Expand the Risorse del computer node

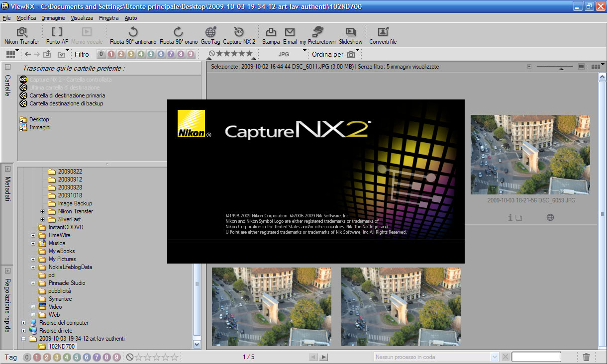(24, 323)
